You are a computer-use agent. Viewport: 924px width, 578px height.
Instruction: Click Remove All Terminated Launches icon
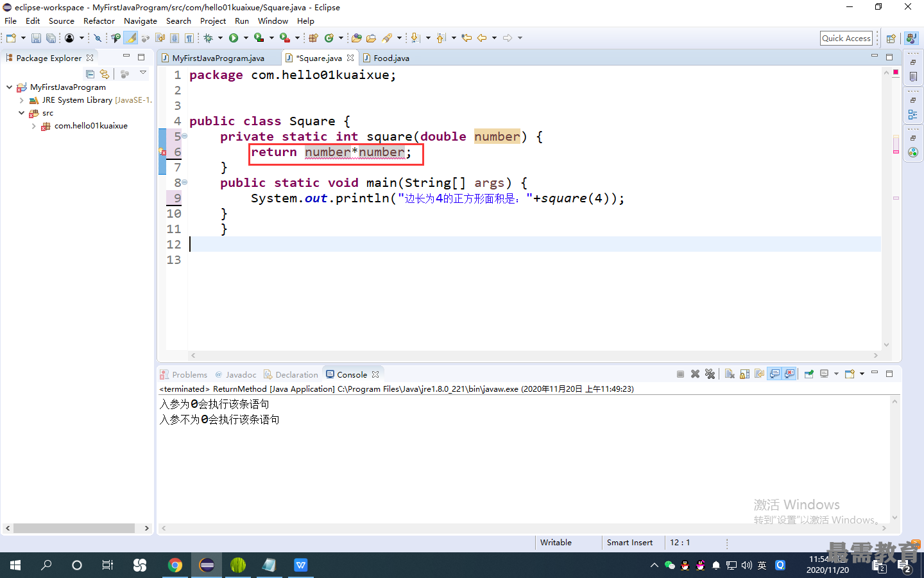coord(710,374)
